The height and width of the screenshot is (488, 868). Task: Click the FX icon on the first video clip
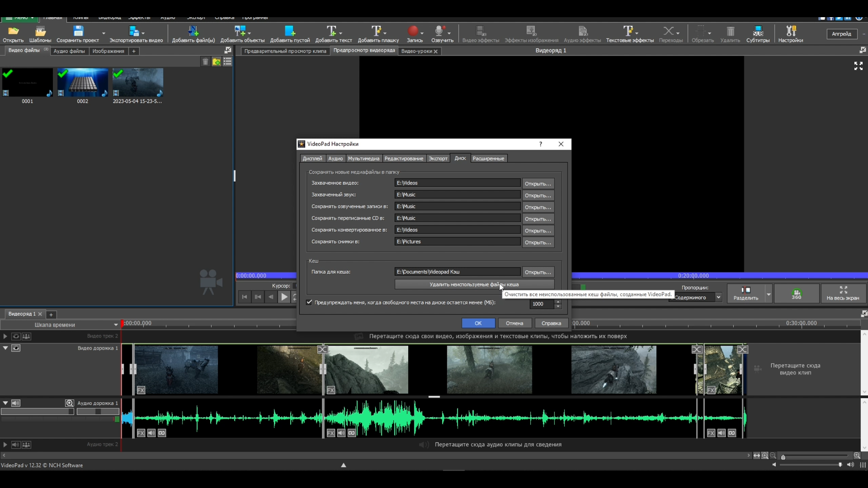tap(141, 390)
